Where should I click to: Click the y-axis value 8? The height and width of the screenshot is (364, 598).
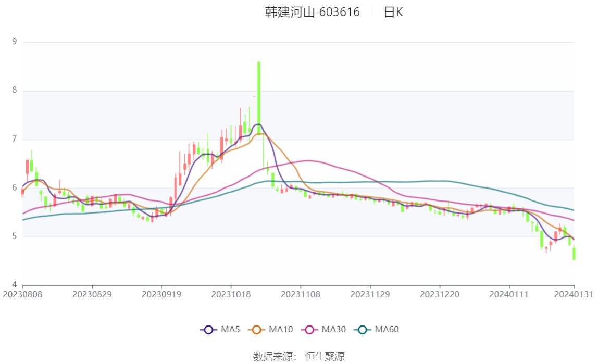pyautogui.click(x=15, y=90)
